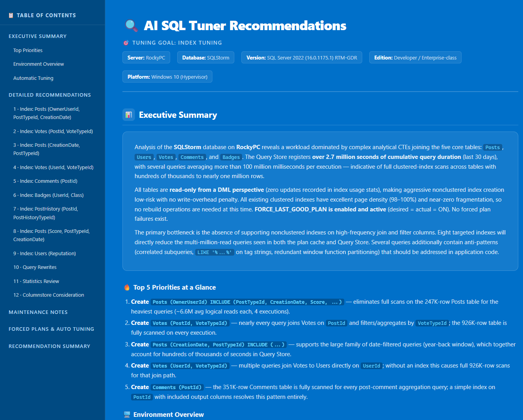Click the VoteTypeId inline code tag in priority two
523x420 pixels.
[432, 323]
